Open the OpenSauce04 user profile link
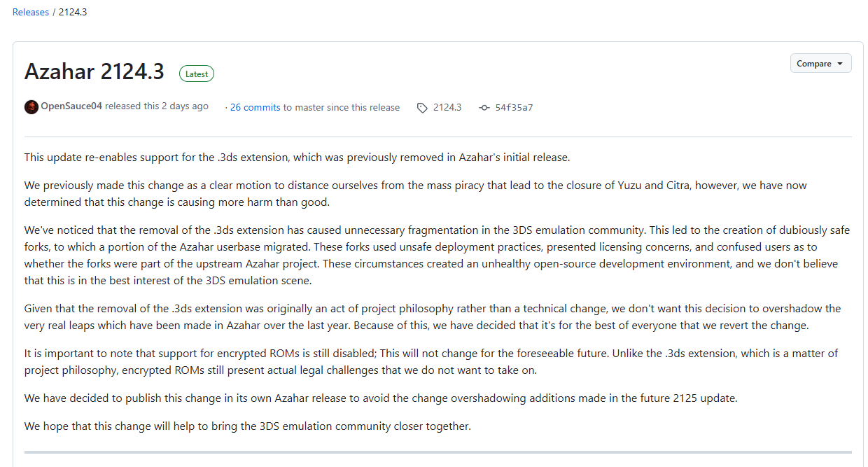The height and width of the screenshot is (467, 868). tap(71, 106)
